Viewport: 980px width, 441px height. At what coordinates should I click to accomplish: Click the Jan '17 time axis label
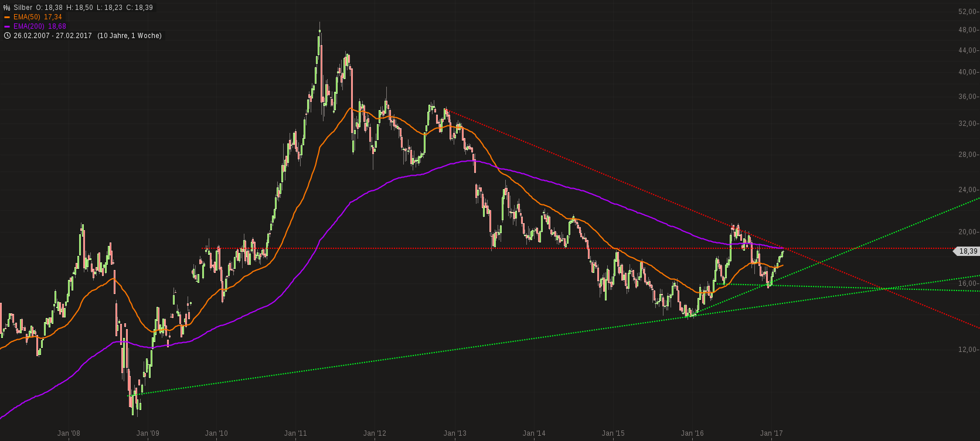pos(771,433)
